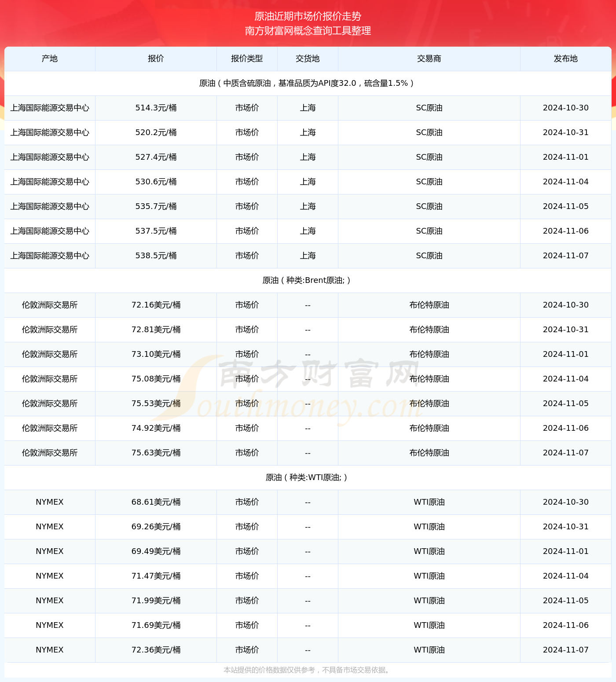616x682 pixels.
Task: Click price 69.49美元/桶
Action: click(156, 552)
